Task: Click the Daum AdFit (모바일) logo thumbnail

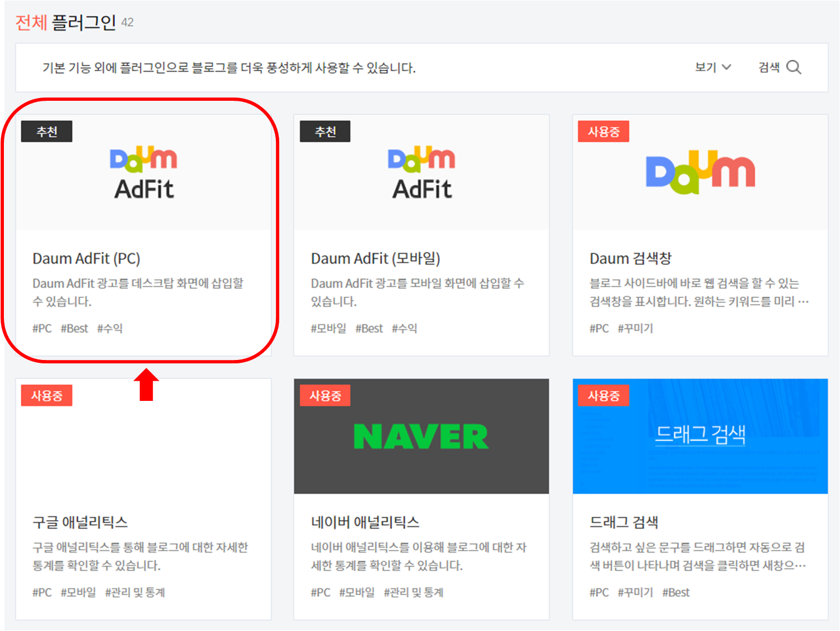Action: [422, 174]
